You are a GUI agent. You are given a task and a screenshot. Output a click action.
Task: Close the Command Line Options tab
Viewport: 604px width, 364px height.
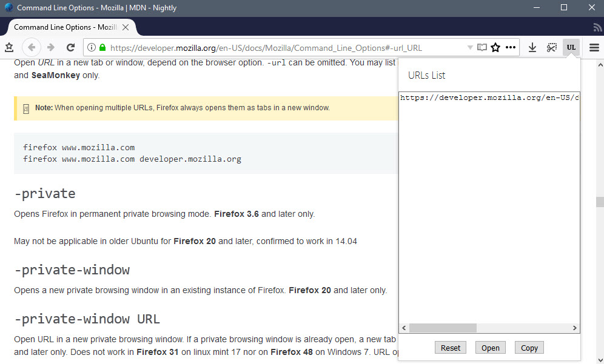coord(126,27)
